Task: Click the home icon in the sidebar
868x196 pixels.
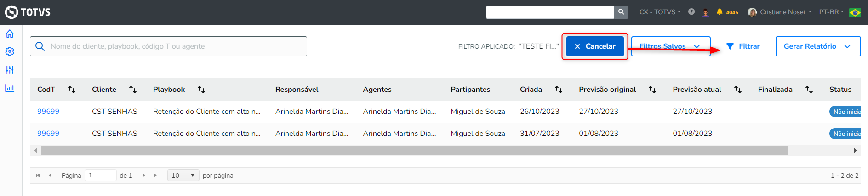Action: click(x=10, y=34)
